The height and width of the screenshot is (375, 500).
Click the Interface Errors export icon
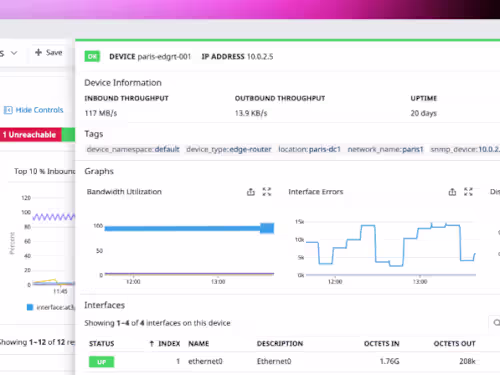452,192
